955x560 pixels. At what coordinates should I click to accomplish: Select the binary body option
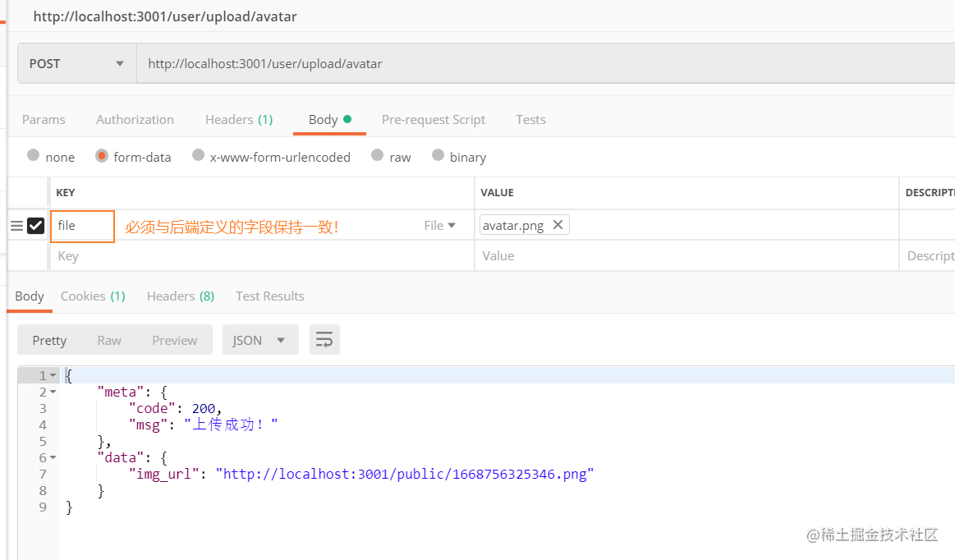pyautogui.click(x=438, y=155)
